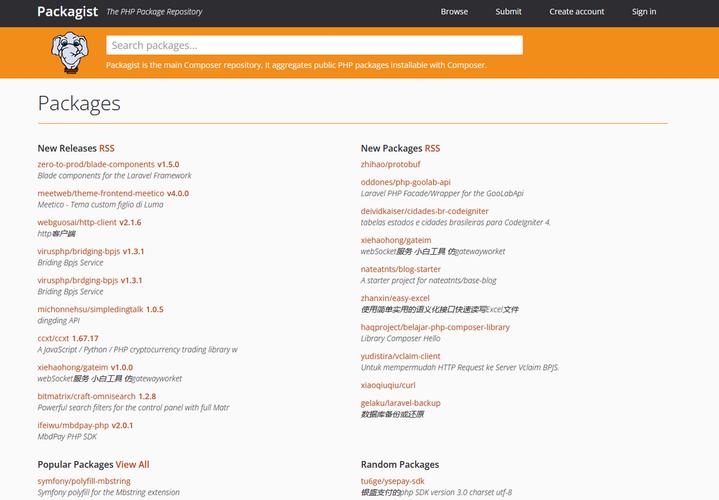The width and height of the screenshot is (719, 500).
Task: Open xiaoqiuqiu/curl package
Action: point(388,385)
